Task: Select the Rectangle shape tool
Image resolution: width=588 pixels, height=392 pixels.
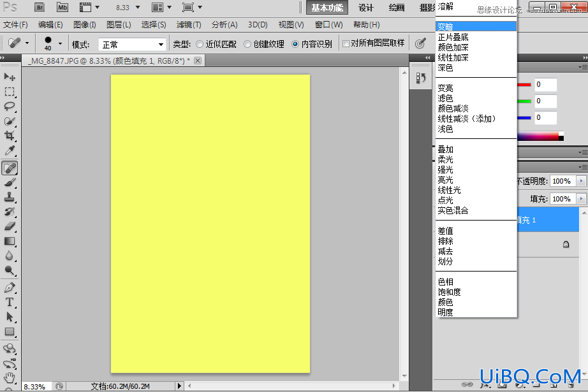Action: coord(10,331)
